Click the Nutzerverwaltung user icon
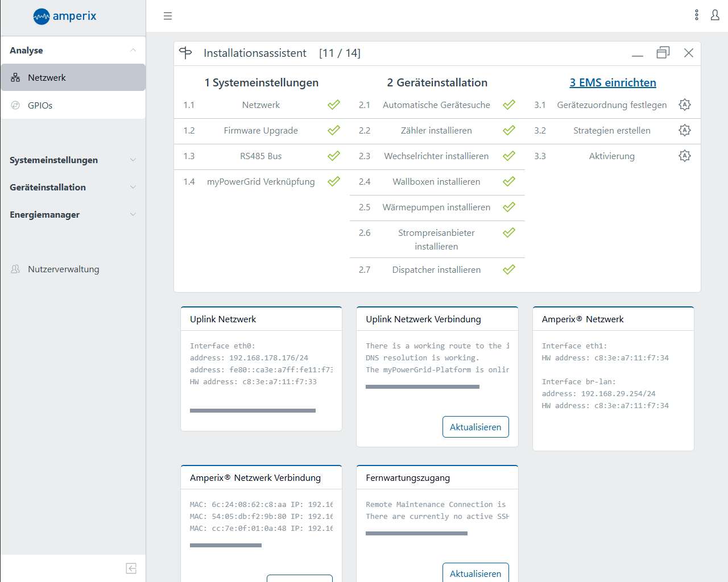Viewport: 728px width, 582px height. click(x=15, y=269)
